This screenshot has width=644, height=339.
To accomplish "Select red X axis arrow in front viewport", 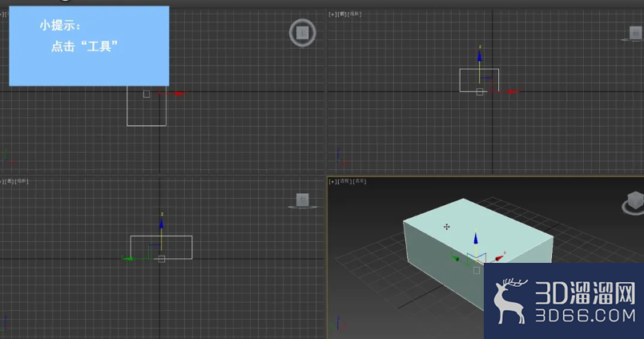I will 513,91.
